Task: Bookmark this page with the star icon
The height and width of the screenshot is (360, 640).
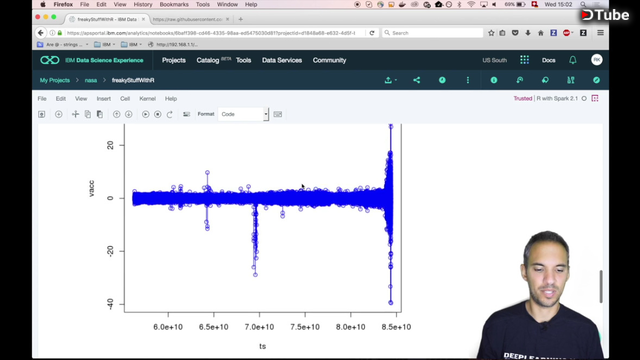Action: (x=491, y=33)
